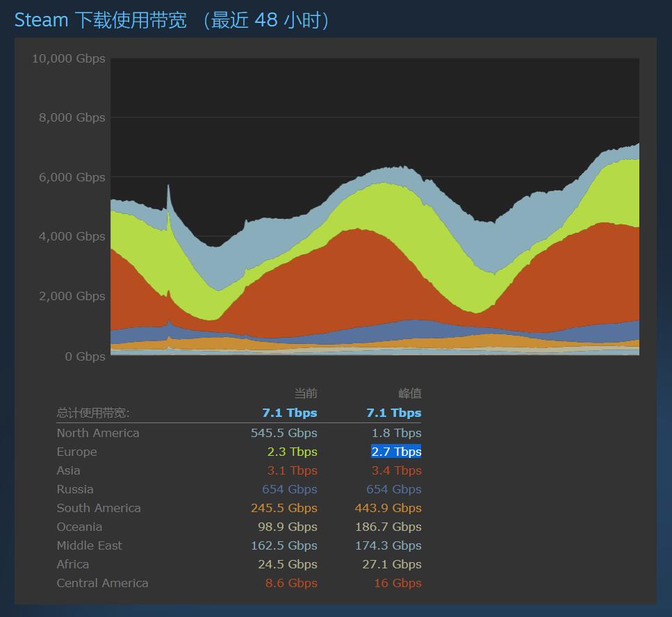This screenshot has height=617, width=672.
Task: Select the Oceania row label
Action: 79,527
